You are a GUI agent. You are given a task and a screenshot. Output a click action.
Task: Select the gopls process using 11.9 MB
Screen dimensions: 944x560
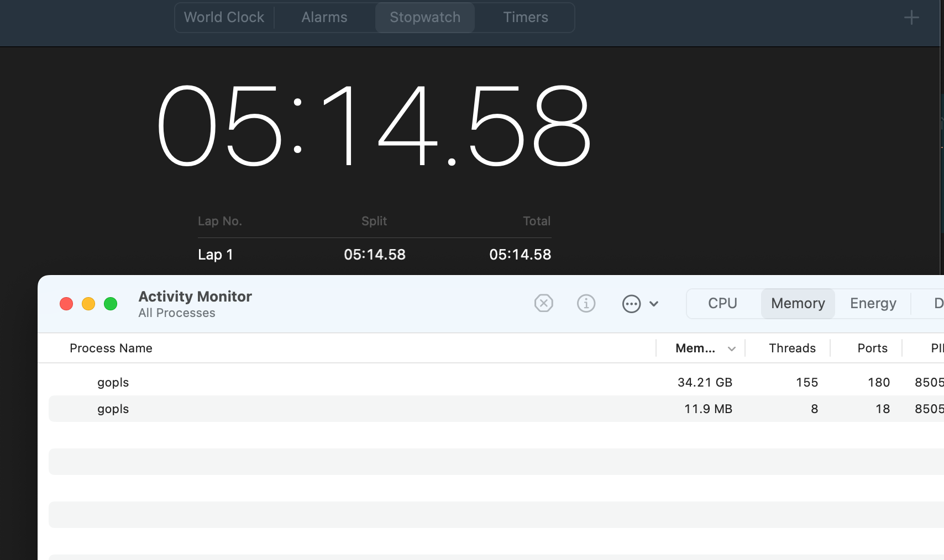point(113,409)
